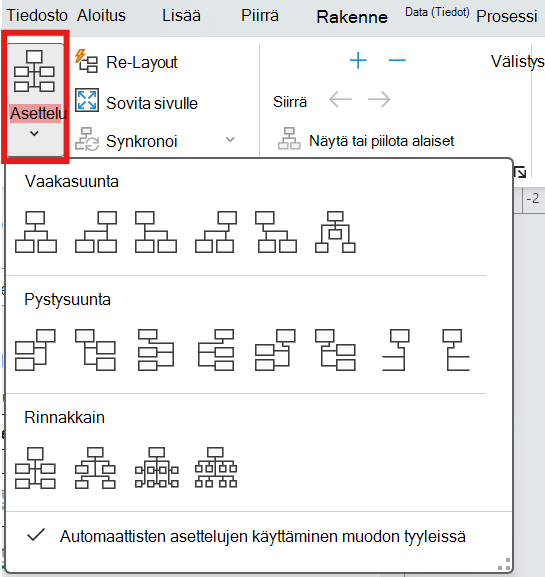This screenshot has width=545, height=577.
Task: Choose fourth Rinnakkain layout icon
Action: [216, 468]
